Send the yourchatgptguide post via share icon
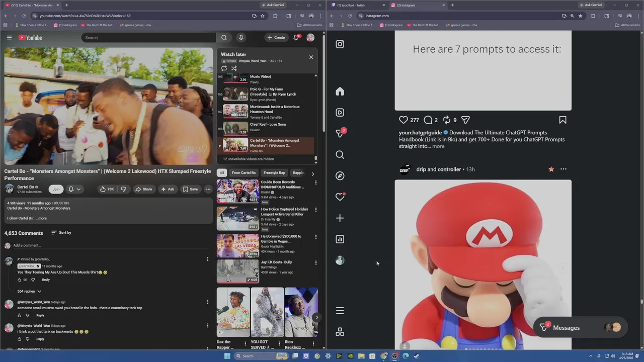Image resolution: width=644 pixels, height=362 pixels. pyautogui.click(x=465, y=120)
